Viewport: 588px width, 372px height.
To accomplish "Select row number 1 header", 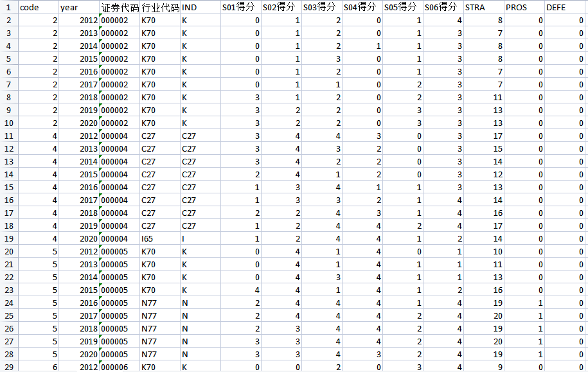I will coord(8,7).
